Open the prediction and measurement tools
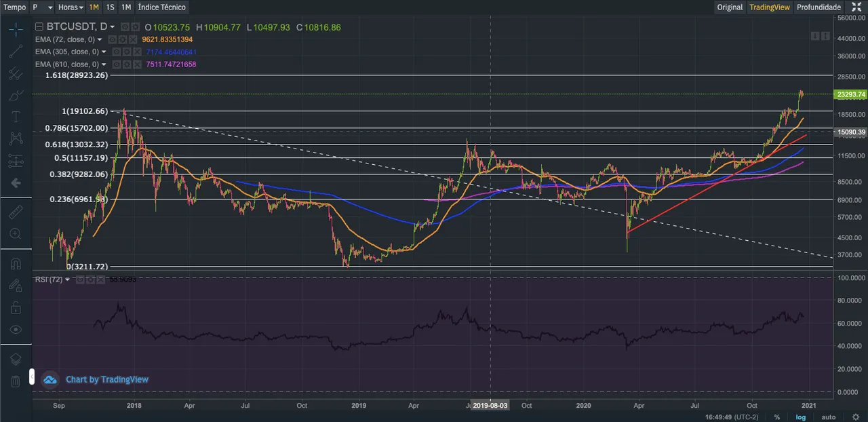This screenshot has width=868, height=422. click(x=16, y=161)
